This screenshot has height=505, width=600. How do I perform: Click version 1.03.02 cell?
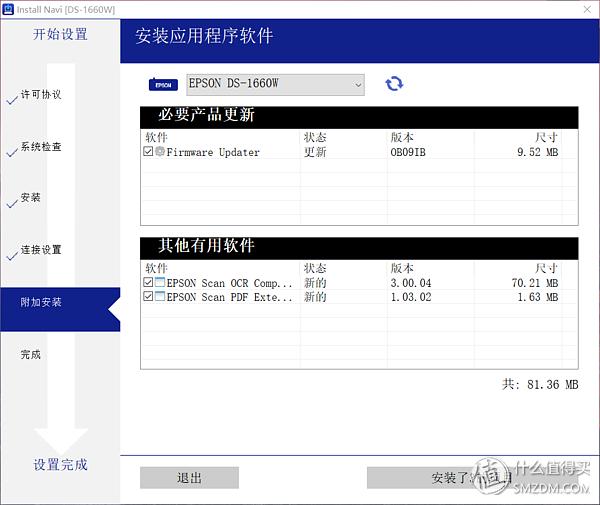point(411,297)
